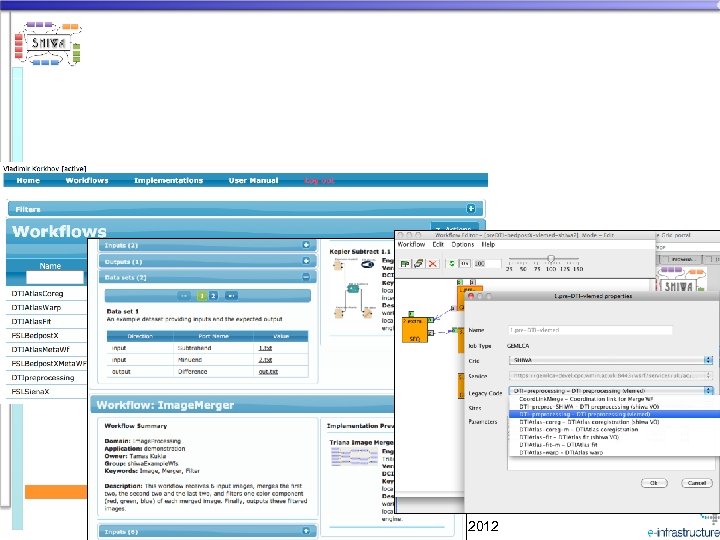Viewport: 720px width, 540px height.
Task: Click the FP toolbar icon in Workflow Editor
Action: 405,264
